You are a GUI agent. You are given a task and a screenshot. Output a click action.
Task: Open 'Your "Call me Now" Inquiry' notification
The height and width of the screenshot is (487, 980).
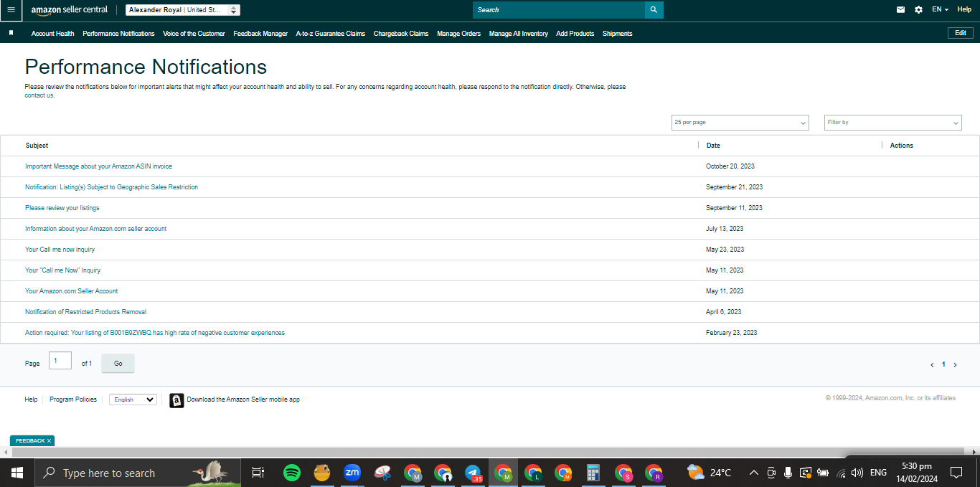(x=63, y=270)
